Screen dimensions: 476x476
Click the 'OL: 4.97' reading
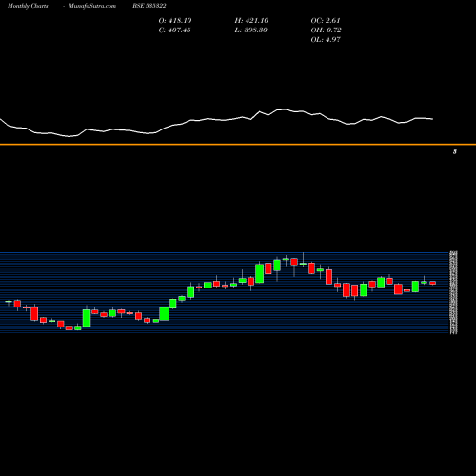[x=326, y=40]
